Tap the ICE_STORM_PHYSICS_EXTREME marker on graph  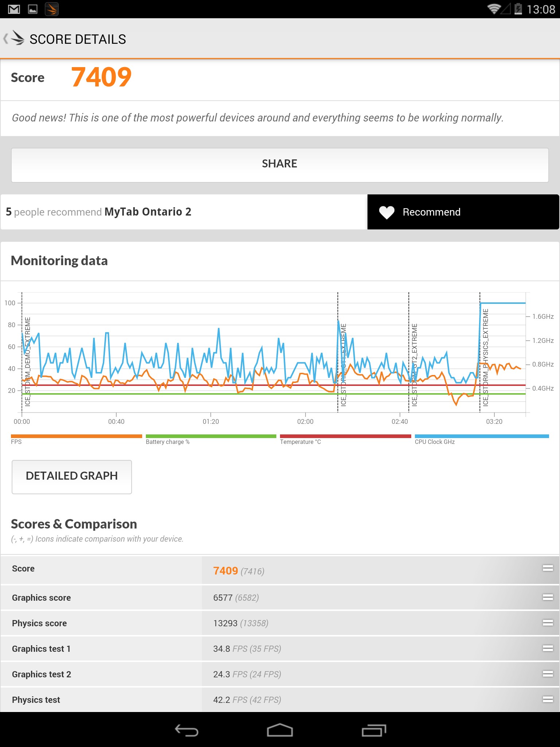point(485,357)
